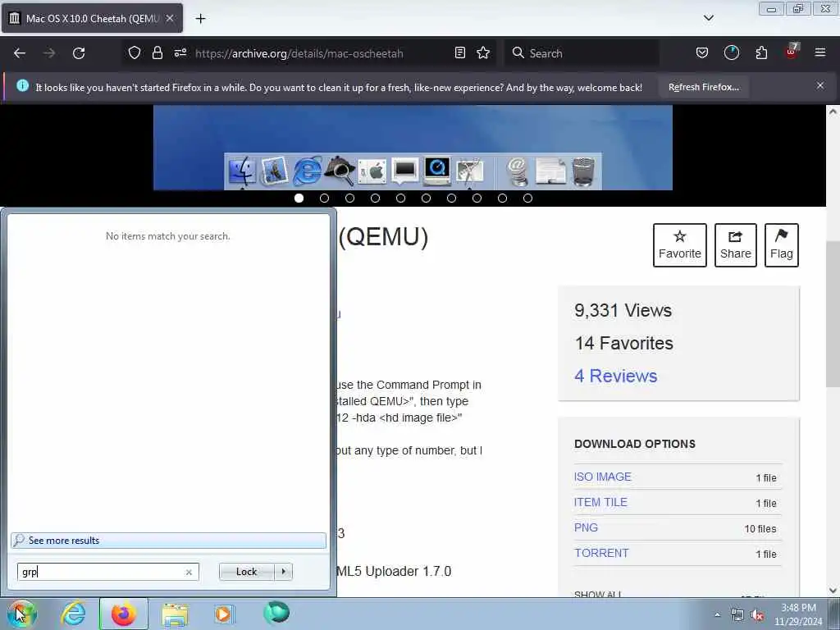Image resolution: width=840 pixels, height=630 pixels.
Task: Toggle reader view icon
Action: (x=459, y=52)
